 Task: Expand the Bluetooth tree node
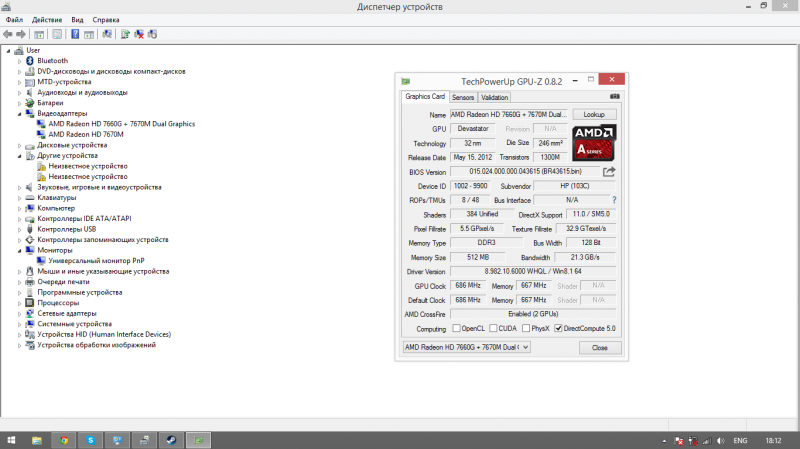[19, 61]
